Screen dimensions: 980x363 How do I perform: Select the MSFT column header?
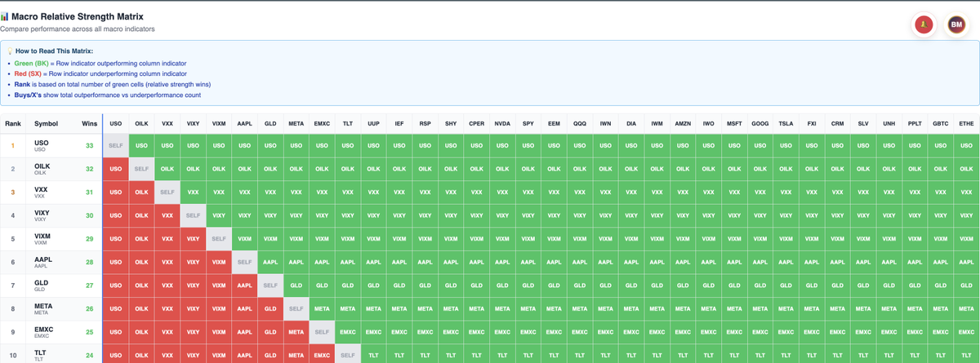click(734, 124)
